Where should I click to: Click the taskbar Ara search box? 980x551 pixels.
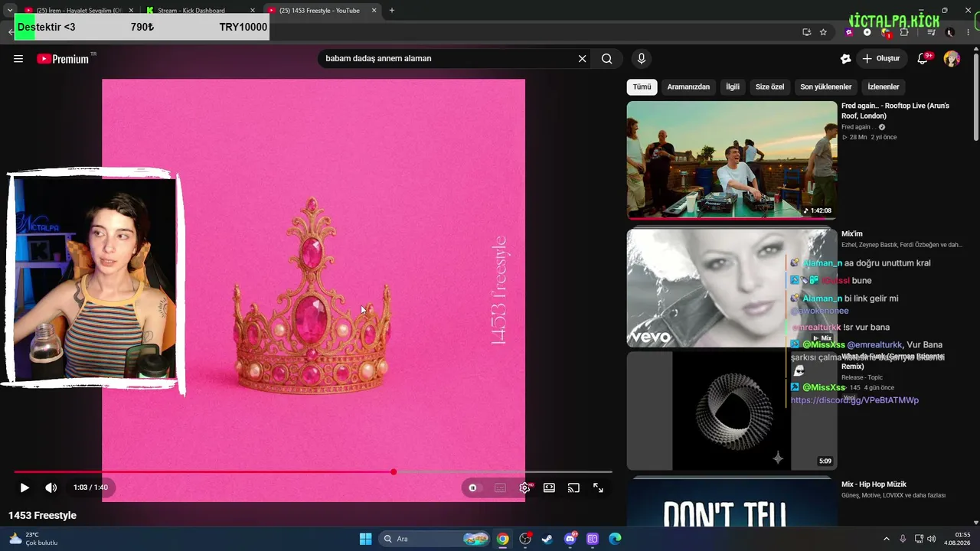tap(436, 539)
